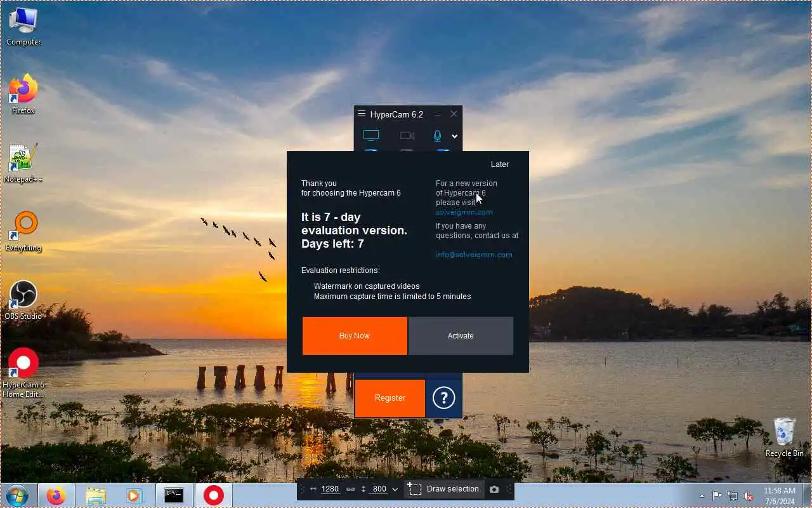
Task: Click the vertical height arrows icon
Action: click(364, 489)
